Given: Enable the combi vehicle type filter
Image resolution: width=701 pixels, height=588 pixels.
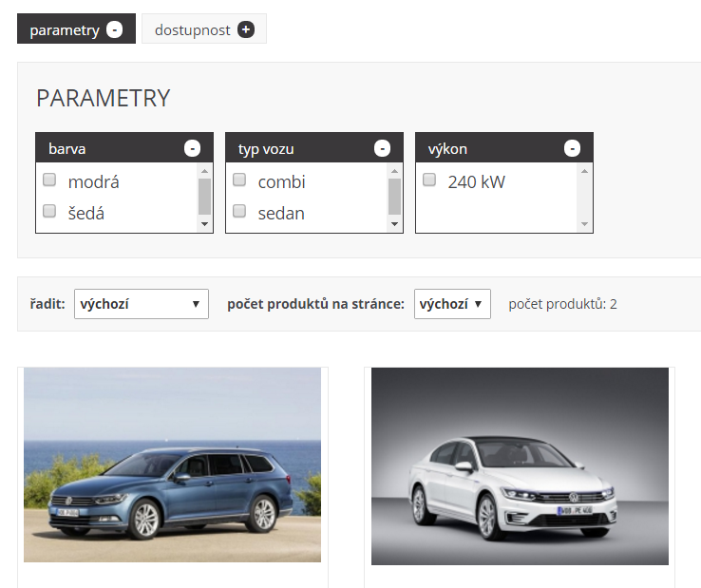Looking at the screenshot, I should click(239, 180).
